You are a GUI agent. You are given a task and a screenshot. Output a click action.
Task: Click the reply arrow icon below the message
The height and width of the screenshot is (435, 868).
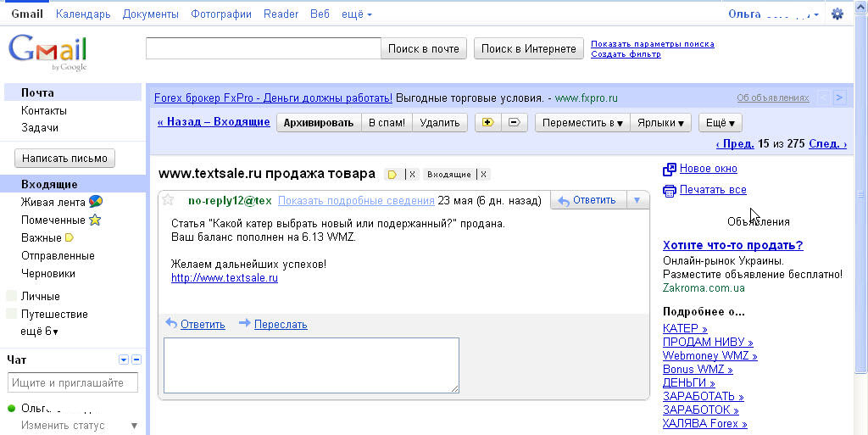pos(171,323)
